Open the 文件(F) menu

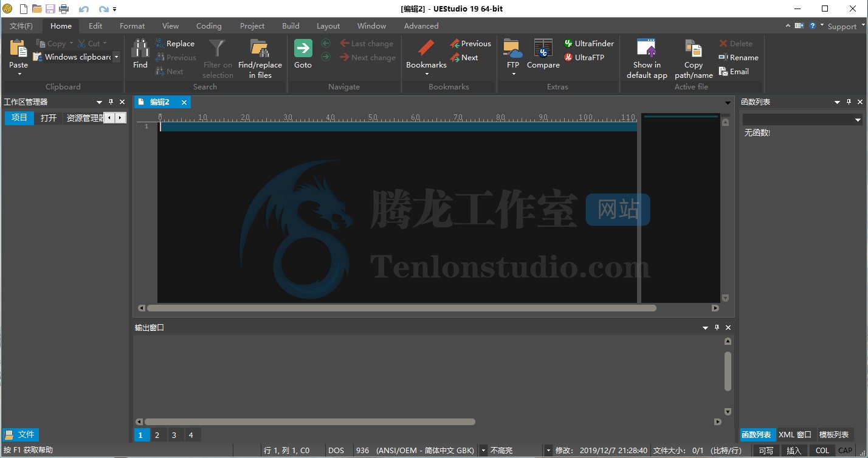click(21, 26)
